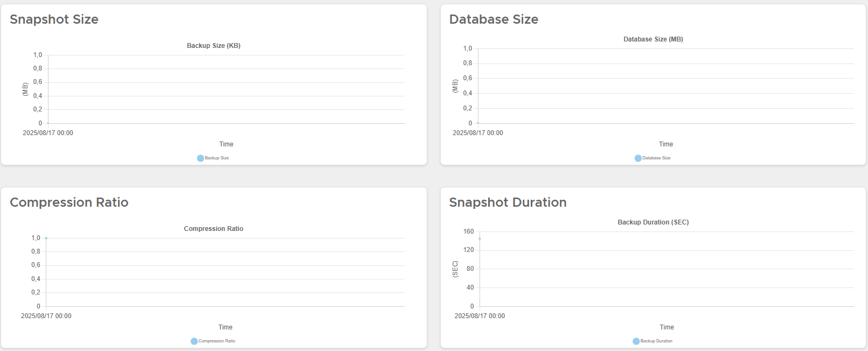The image size is (868, 351).
Task: Toggle the "Backup Size" legend text label
Action: (217, 158)
